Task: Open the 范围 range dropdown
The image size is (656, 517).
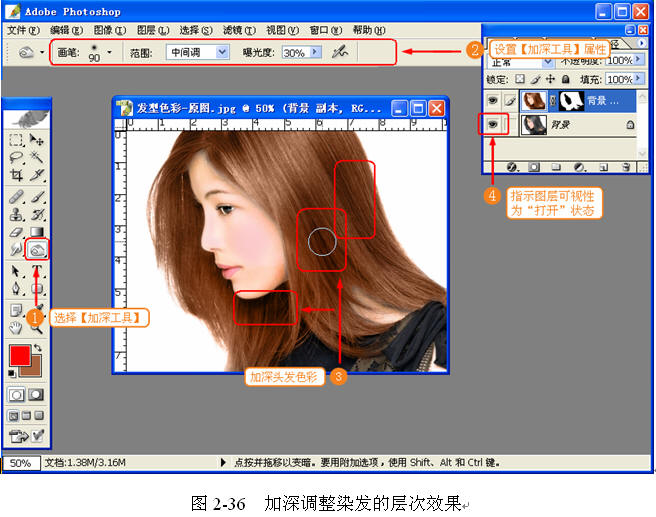Action: (x=222, y=51)
